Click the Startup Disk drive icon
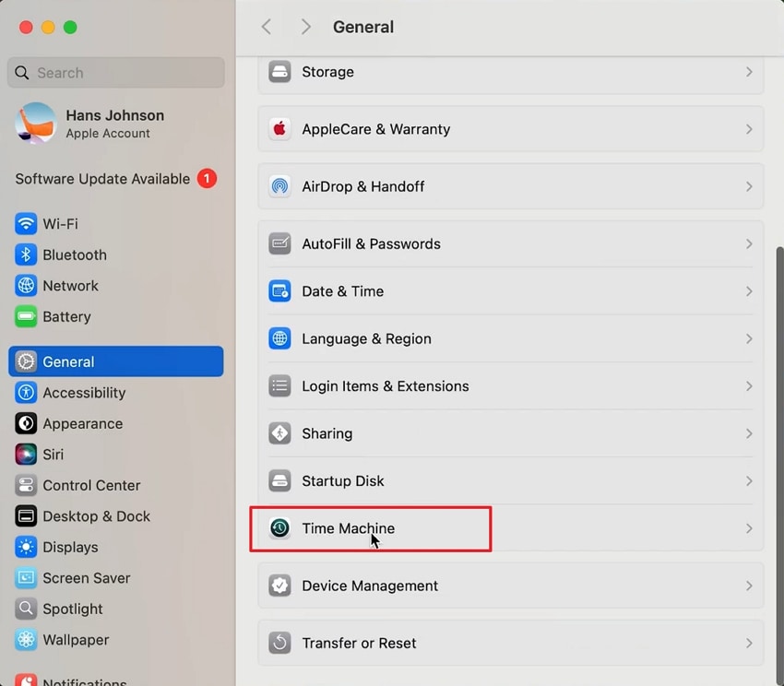Viewport: 784px width, 686px height. coord(279,481)
